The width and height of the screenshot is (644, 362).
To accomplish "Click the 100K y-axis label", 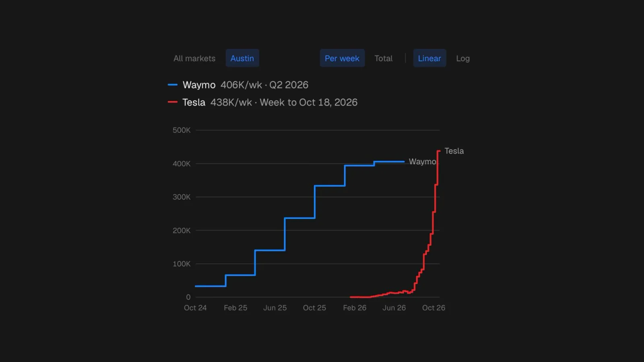I will [x=182, y=264].
